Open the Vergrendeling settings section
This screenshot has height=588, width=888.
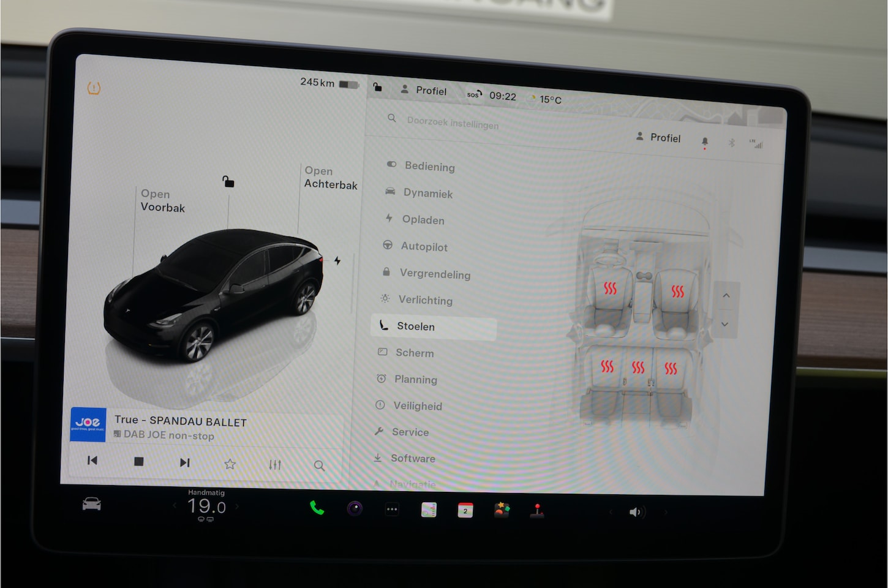(434, 274)
